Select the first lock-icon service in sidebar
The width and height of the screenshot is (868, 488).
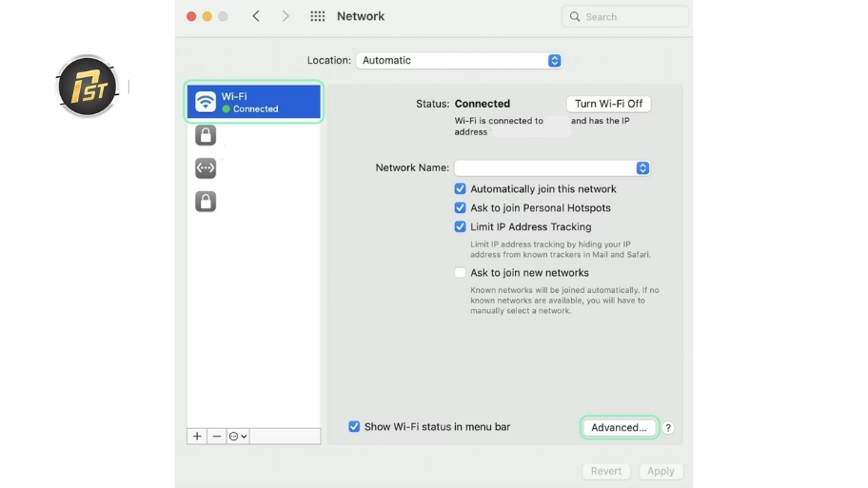point(206,135)
